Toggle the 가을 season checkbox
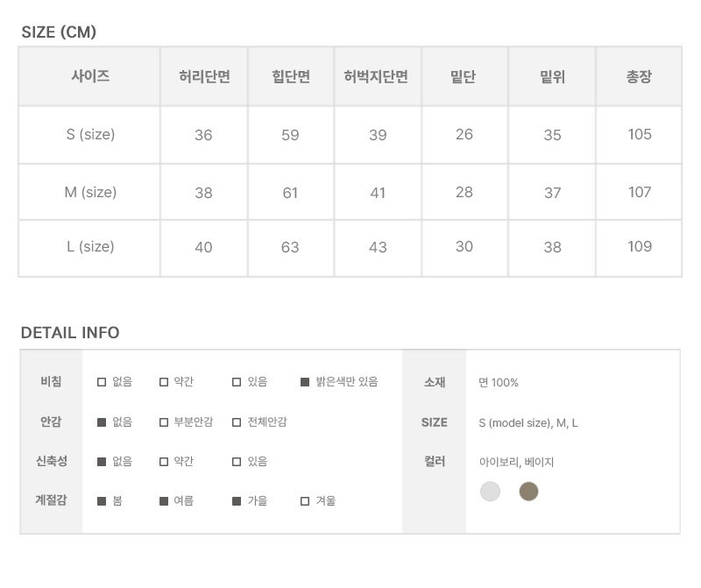The height and width of the screenshot is (588, 701). coord(237,501)
